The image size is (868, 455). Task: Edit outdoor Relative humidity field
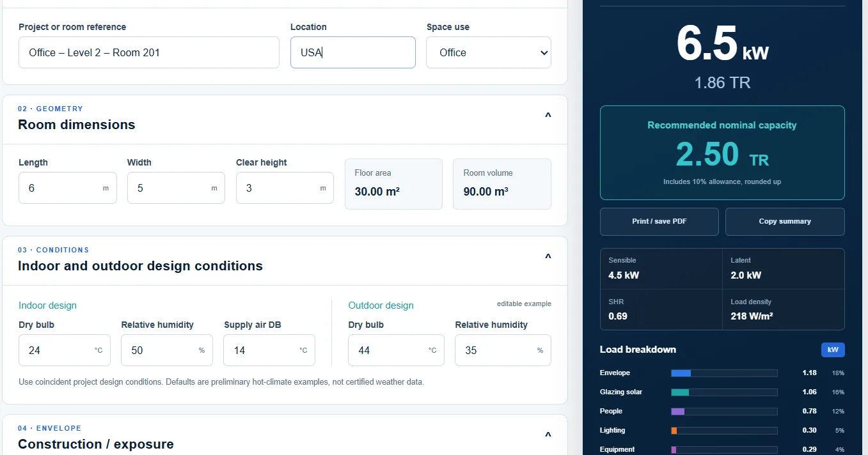[x=503, y=350]
